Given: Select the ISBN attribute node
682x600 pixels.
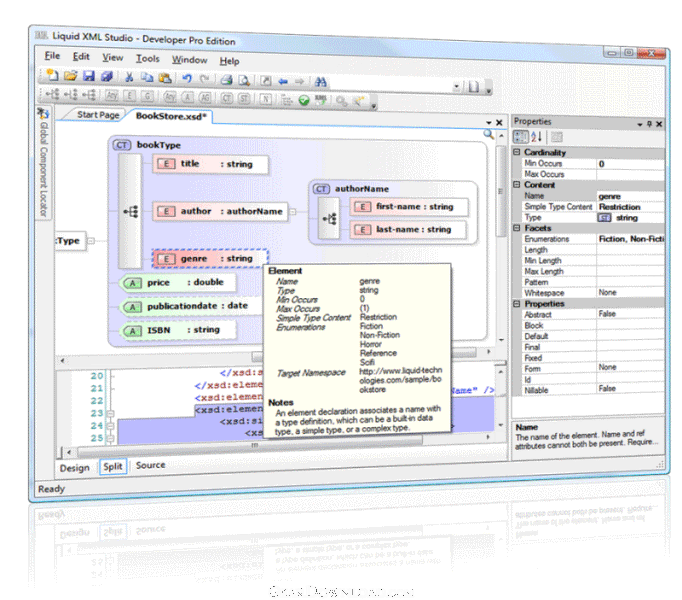Looking at the screenshot, I should tap(178, 330).
